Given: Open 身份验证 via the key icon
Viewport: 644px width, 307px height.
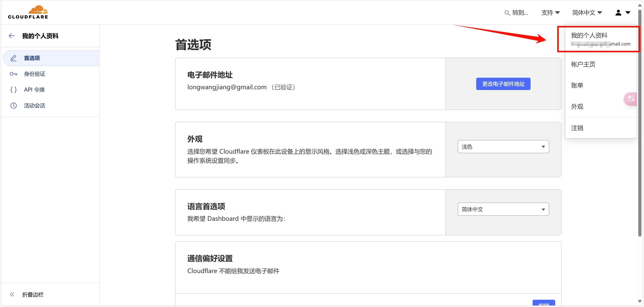Looking at the screenshot, I should point(14,74).
